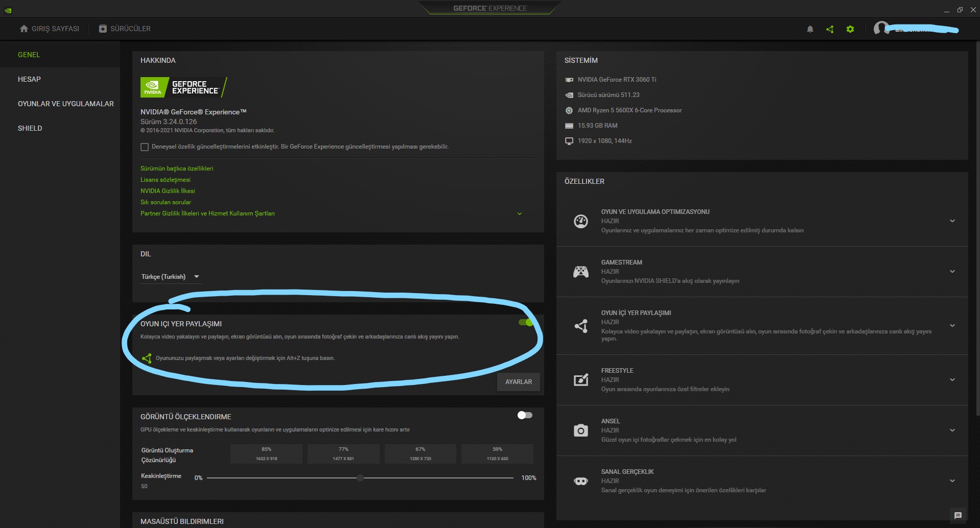Open Sürümün başlıca özellikleri link

click(x=177, y=169)
